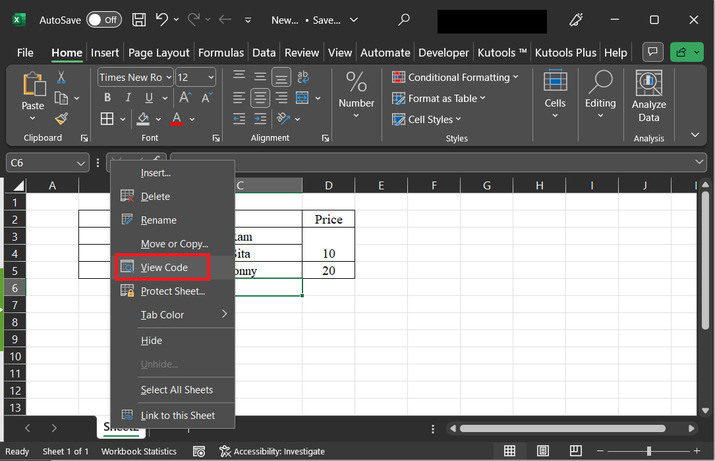This screenshot has height=461, width=715.
Task: Toggle the AutoSave switch
Action: (x=103, y=19)
